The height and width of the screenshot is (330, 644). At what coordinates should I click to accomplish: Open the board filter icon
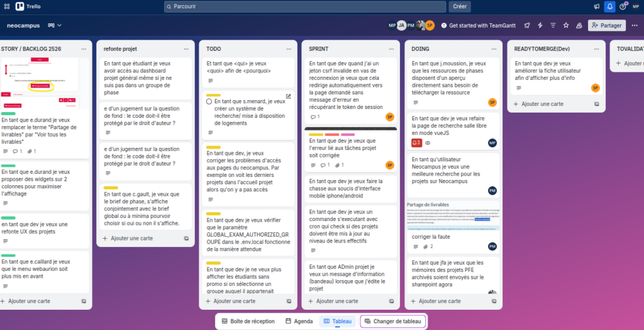tap(552, 25)
